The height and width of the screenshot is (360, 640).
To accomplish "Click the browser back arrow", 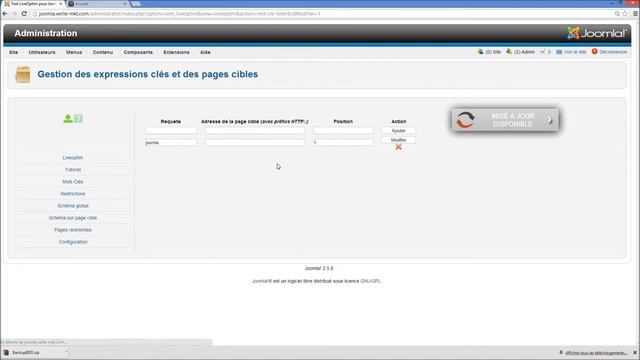I will (5, 13).
